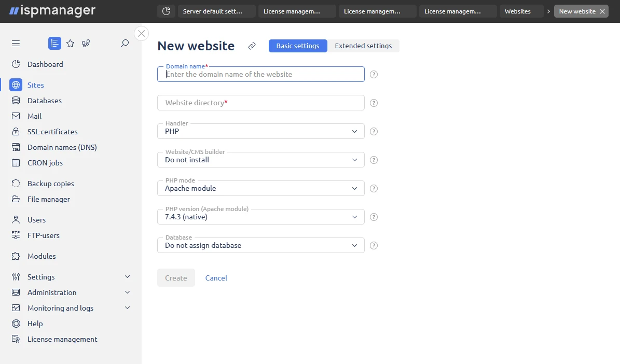Open search with the magnifier icon
The width and height of the screenshot is (620, 364).
(x=125, y=44)
